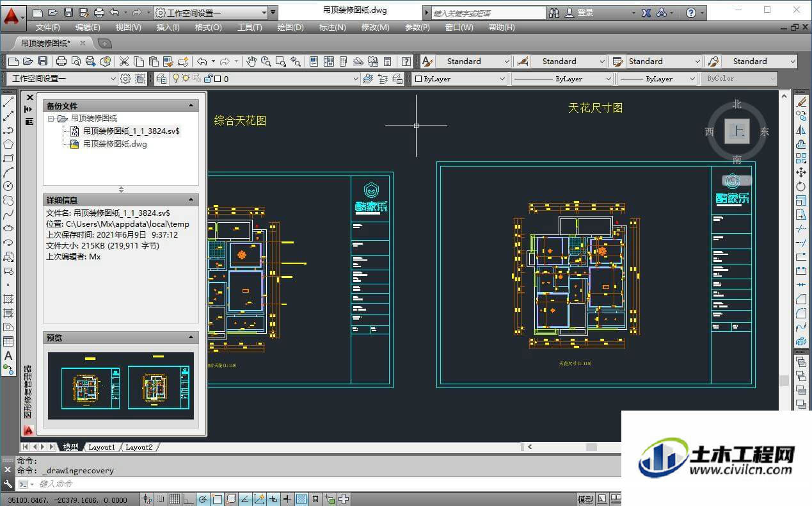The height and width of the screenshot is (506, 812).
Task: Click the Layer Previous icon
Action: coord(383,79)
